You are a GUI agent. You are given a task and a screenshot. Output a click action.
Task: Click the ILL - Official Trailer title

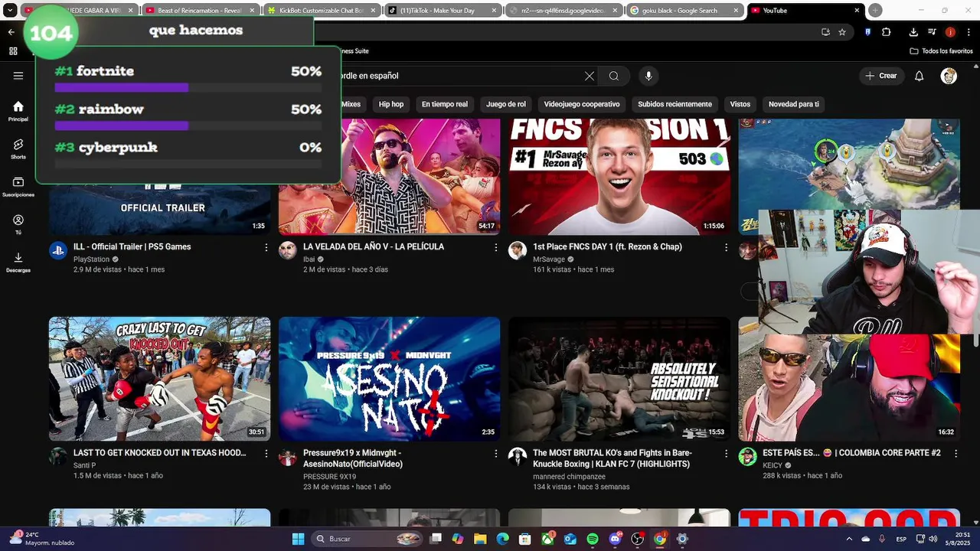pos(132,247)
